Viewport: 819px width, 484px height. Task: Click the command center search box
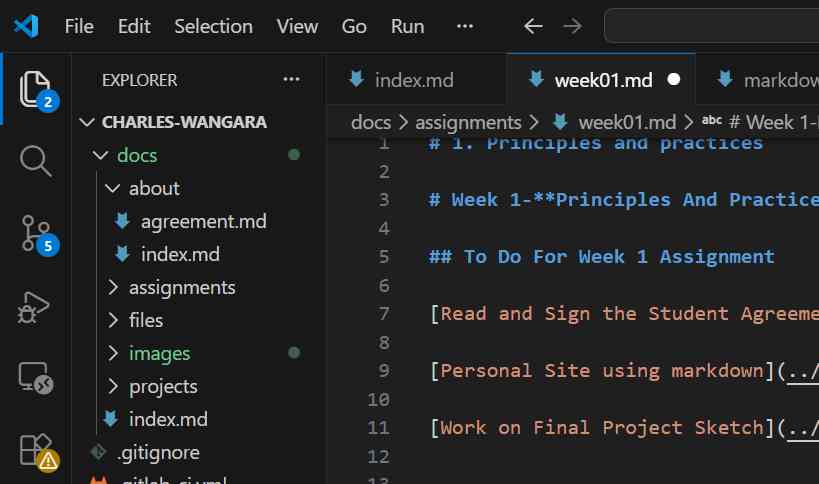pyautogui.click(x=711, y=27)
